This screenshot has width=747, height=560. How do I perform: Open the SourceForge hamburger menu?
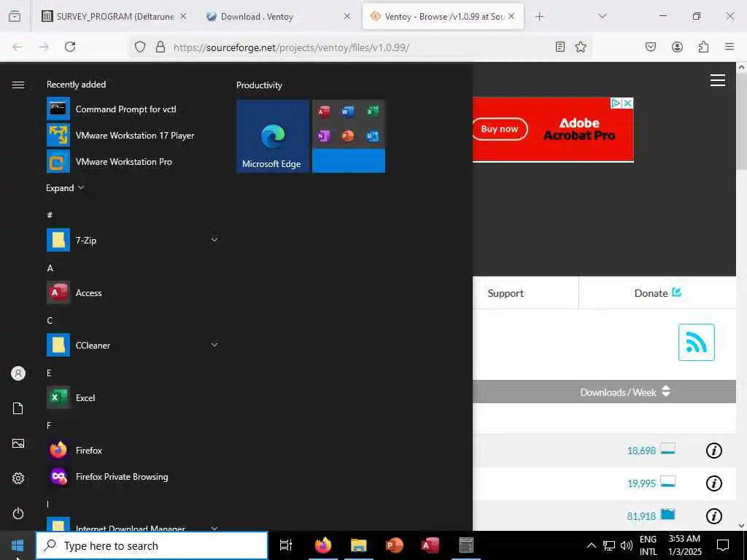pos(718,80)
